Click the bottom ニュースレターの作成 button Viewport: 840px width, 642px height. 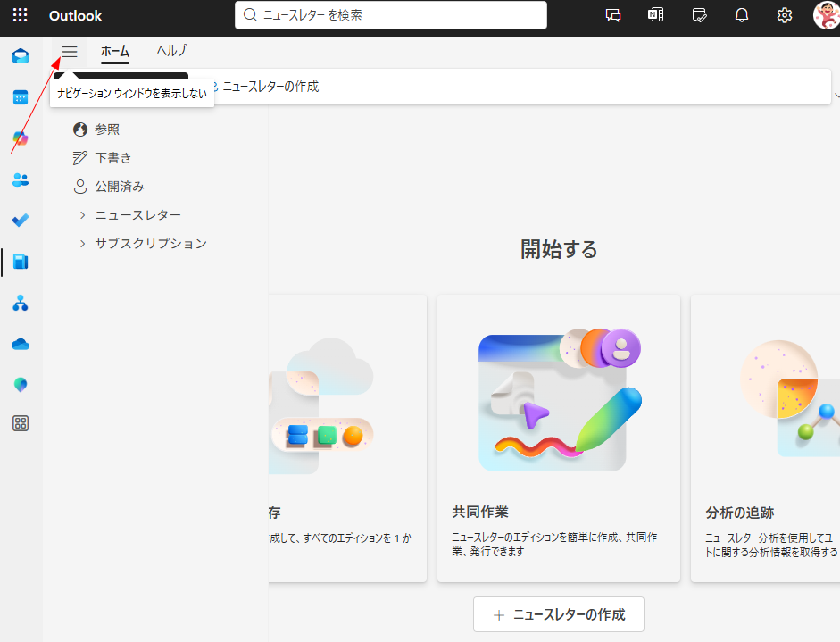(x=559, y=614)
